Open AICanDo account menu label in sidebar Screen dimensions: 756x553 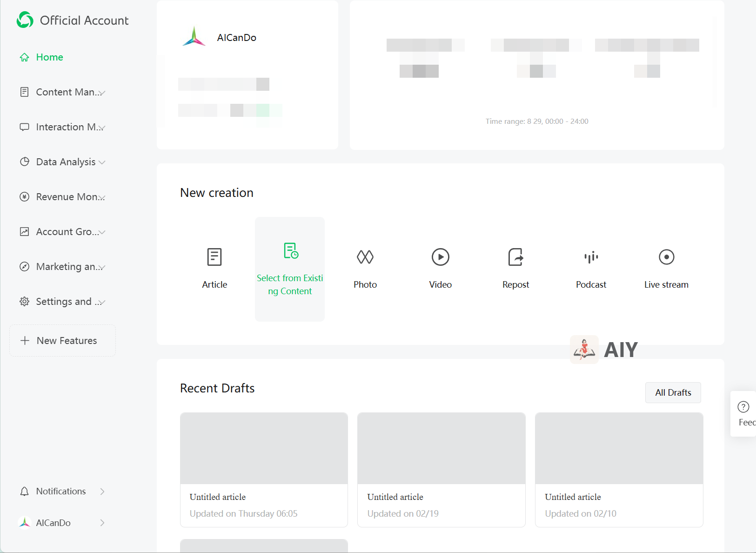(x=54, y=523)
